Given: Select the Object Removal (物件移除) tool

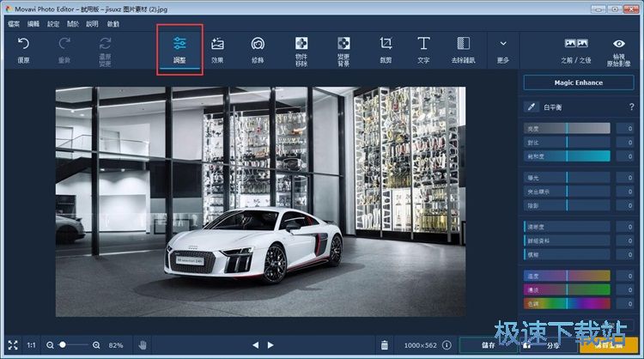Looking at the screenshot, I should pos(301,48).
